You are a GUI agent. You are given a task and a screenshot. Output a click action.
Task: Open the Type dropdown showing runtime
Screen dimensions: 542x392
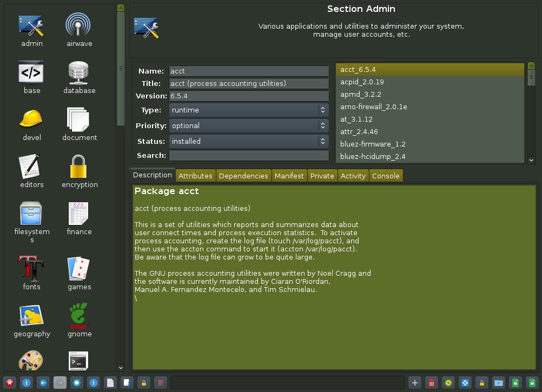tap(249, 110)
